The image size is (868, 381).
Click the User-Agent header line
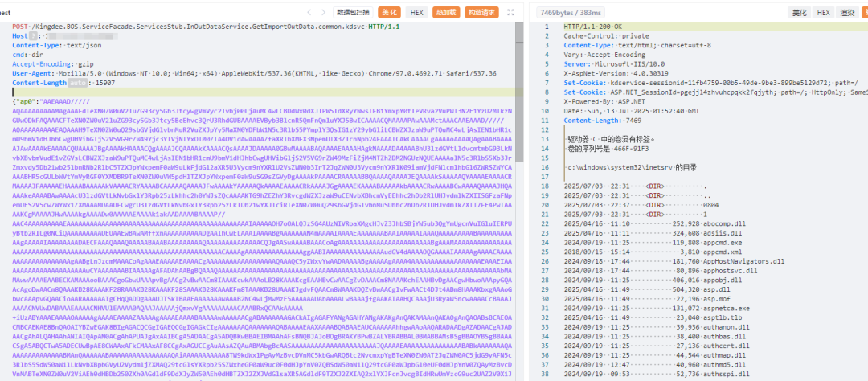[254, 73]
